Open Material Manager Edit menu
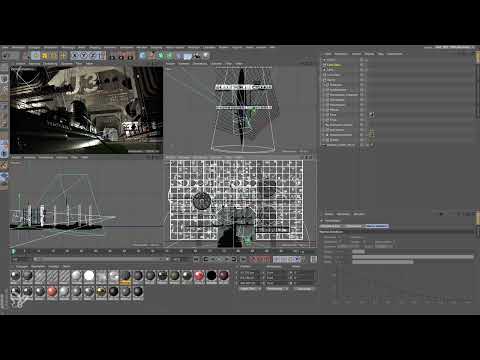Viewport: 480px width, 360px height. coord(38,267)
